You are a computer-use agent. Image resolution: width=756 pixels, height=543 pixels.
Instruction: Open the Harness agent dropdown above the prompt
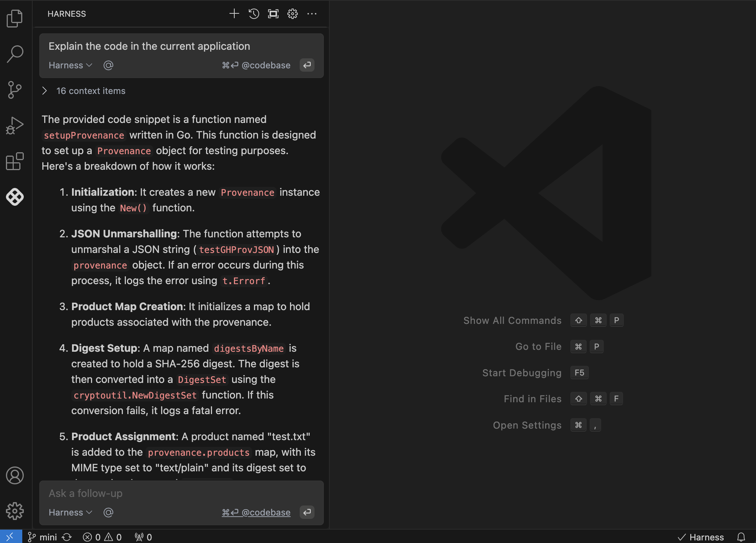click(70, 65)
